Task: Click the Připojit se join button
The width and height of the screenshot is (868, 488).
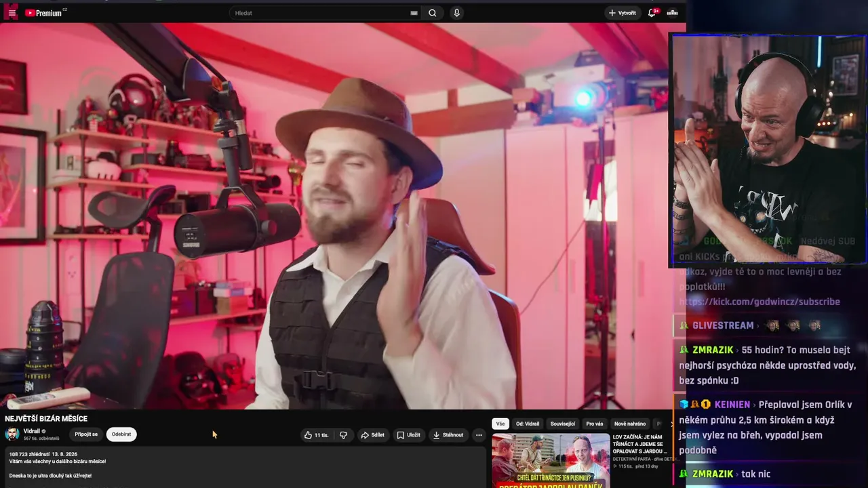Action: [x=86, y=434]
